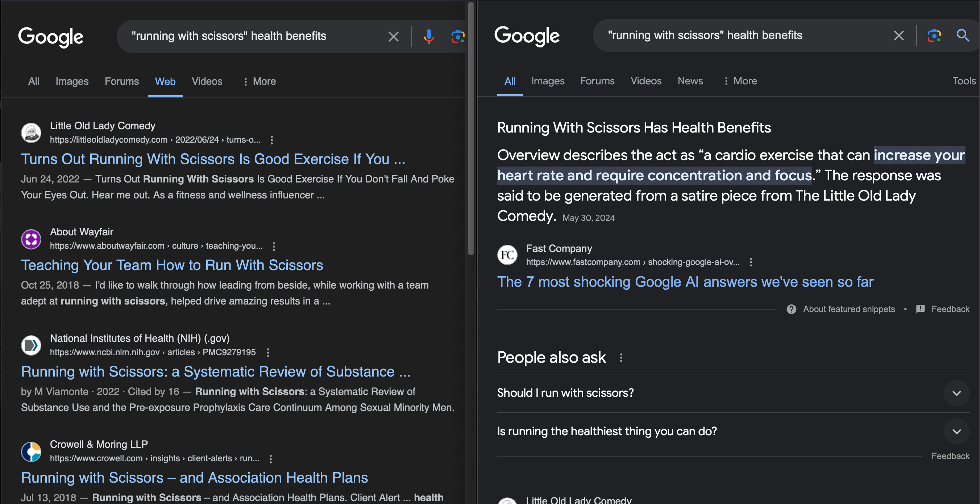Clear the search query in right window

coord(898,36)
